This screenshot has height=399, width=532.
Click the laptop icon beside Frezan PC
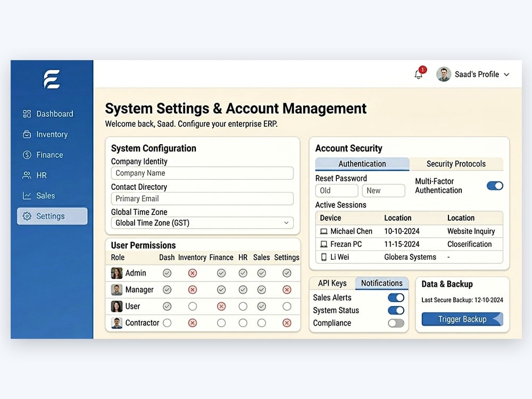click(323, 244)
